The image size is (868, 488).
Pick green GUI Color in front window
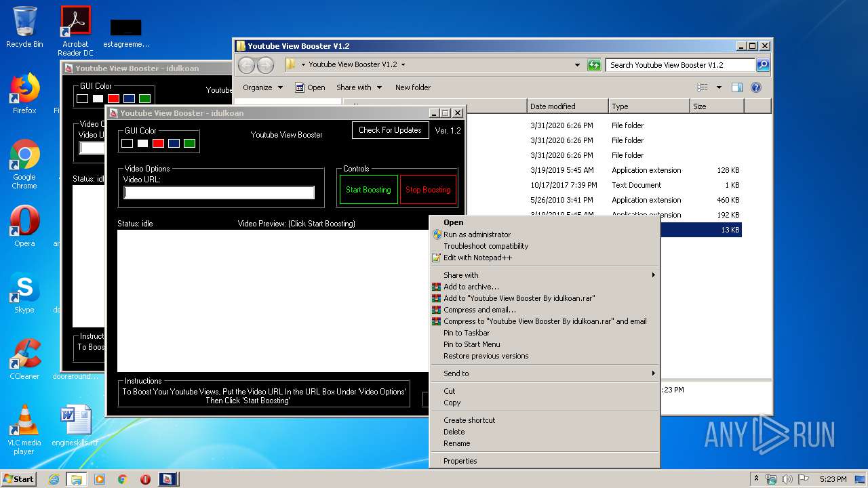click(189, 143)
